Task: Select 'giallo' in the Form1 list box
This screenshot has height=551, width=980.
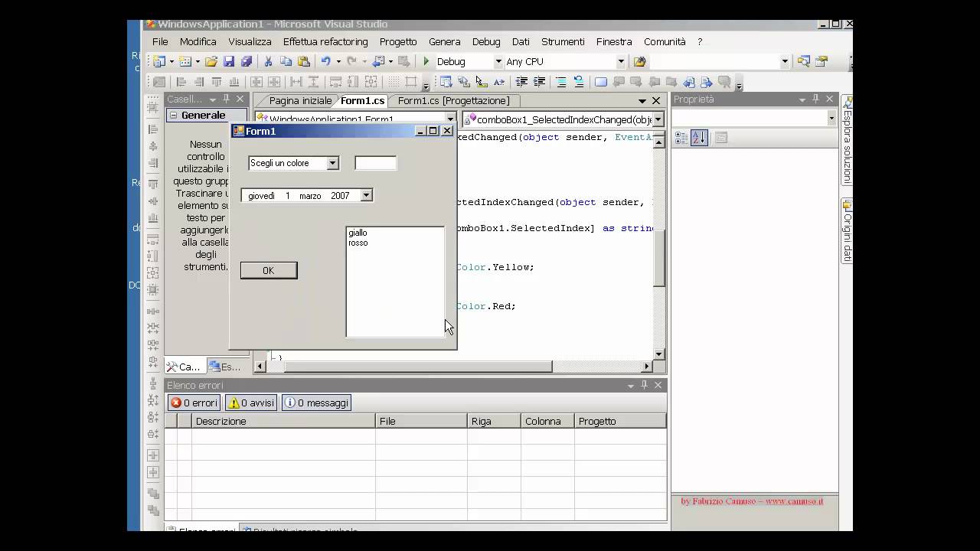Action: [358, 233]
